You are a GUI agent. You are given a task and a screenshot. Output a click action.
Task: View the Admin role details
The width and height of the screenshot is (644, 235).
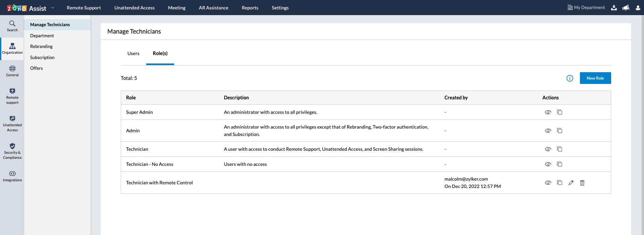click(548, 131)
